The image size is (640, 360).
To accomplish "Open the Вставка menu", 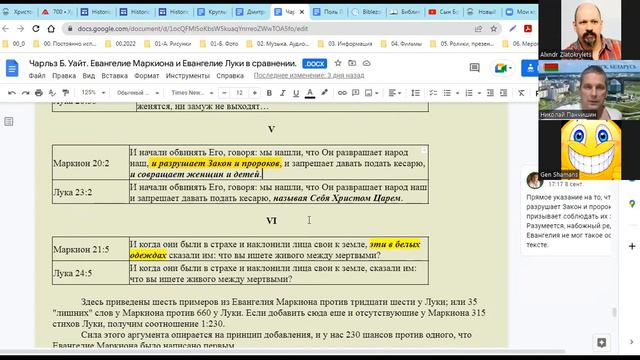I will click(114, 76).
